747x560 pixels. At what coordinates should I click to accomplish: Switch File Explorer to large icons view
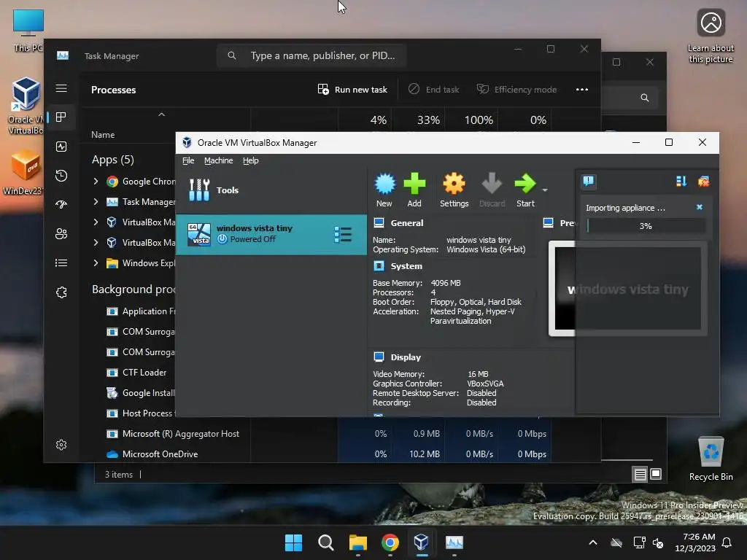[x=656, y=474]
